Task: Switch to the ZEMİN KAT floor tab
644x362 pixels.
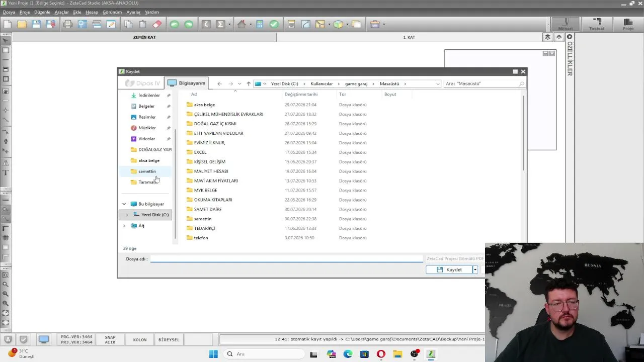Action: click(144, 37)
